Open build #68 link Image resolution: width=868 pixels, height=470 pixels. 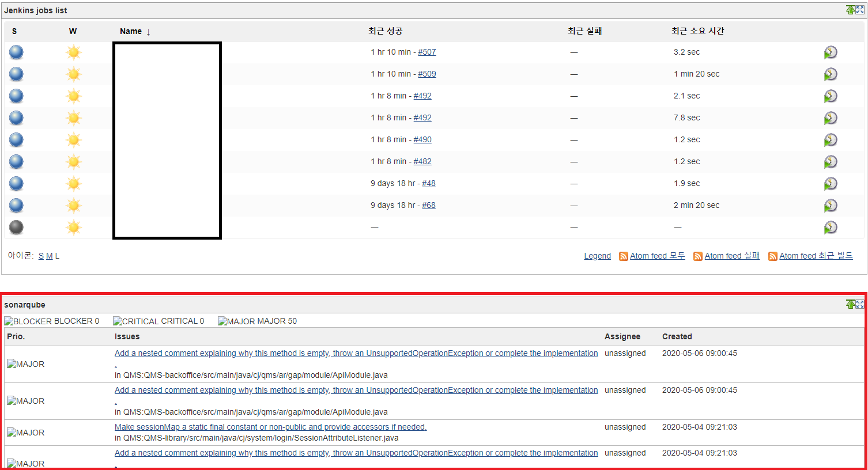[429, 205]
